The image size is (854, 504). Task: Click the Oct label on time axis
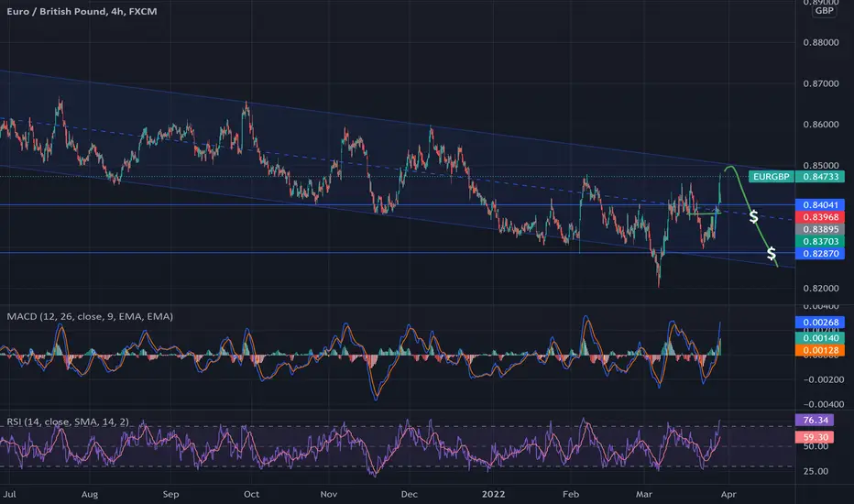[251, 494]
